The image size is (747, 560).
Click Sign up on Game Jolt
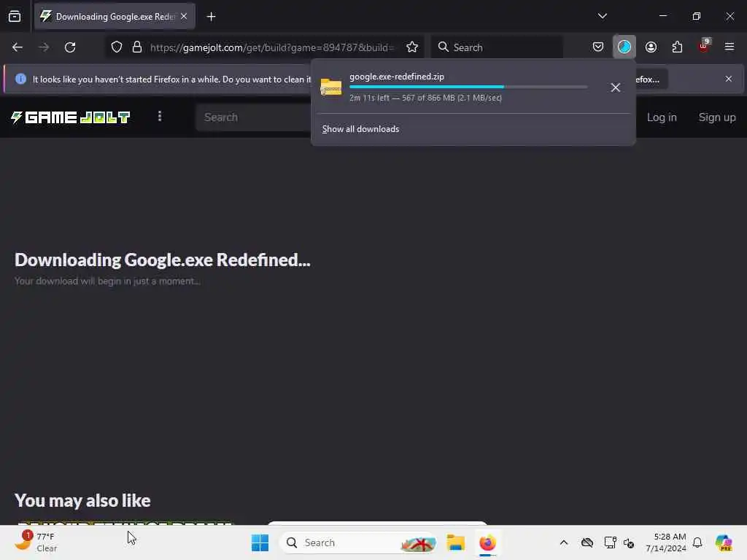coord(717,117)
